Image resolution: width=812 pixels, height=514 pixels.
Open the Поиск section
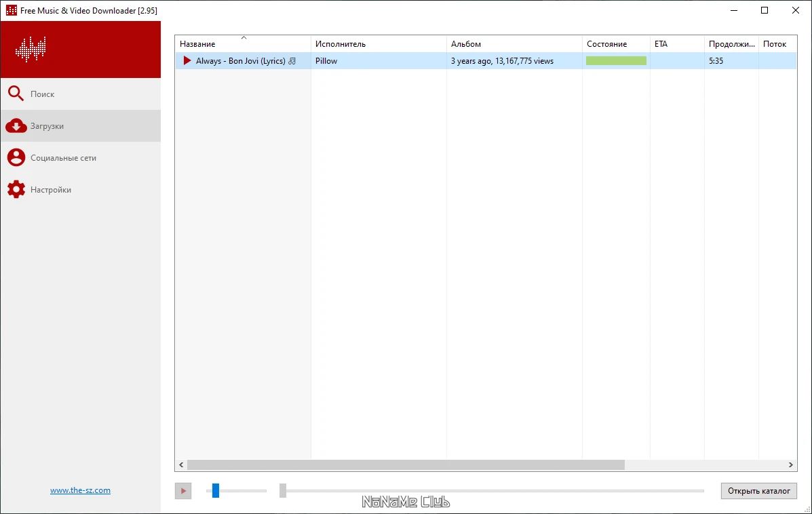click(x=81, y=94)
